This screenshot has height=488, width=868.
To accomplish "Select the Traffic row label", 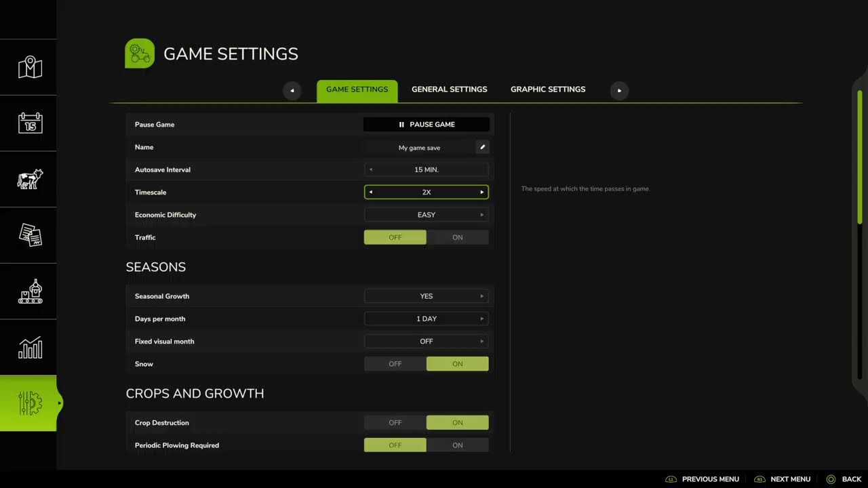I will click(x=145, y=237).
